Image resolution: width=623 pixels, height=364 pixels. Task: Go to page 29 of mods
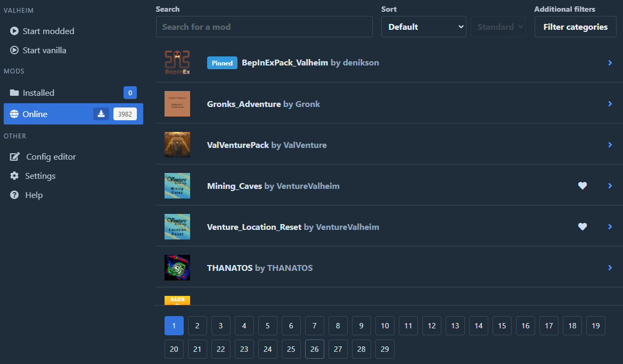(x=385, y=349)
